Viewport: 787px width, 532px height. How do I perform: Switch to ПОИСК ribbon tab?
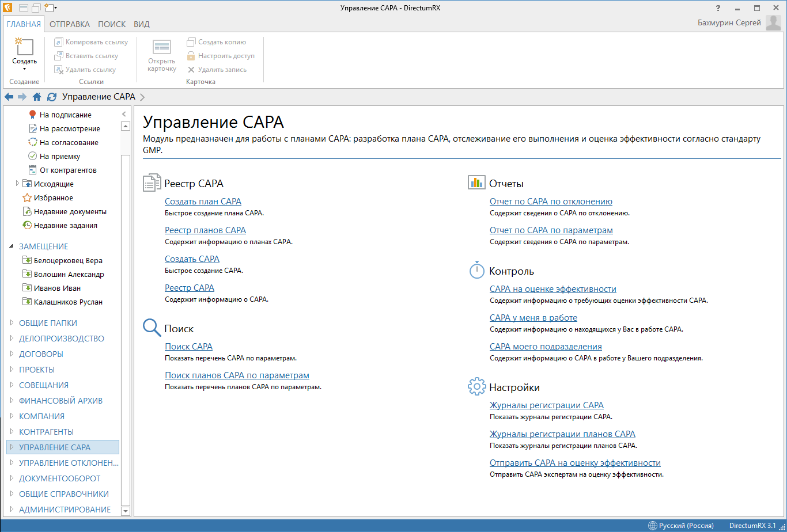(x=112, y=24)
